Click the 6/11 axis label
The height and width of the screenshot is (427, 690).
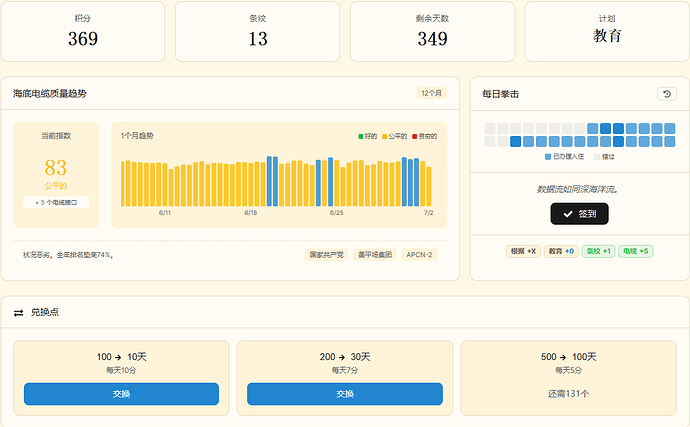tap(165, 213)
